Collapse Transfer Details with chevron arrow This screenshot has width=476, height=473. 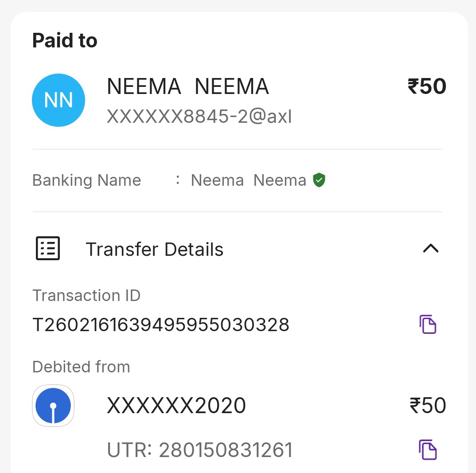431,249
